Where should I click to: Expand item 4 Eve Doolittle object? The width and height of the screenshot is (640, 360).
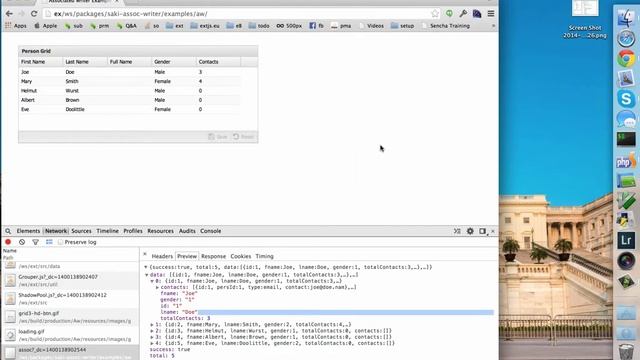(152, 343)
